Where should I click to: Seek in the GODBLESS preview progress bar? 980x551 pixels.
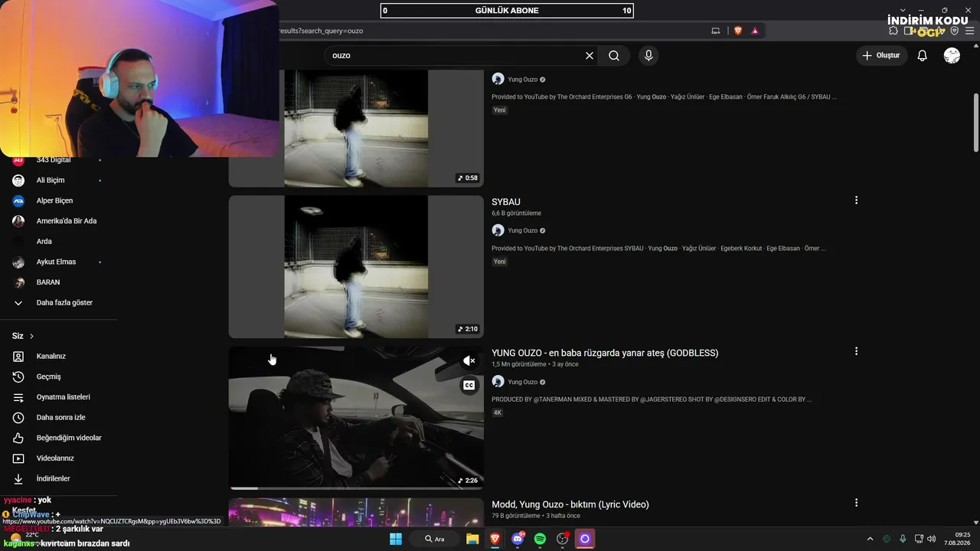[356, 487]
